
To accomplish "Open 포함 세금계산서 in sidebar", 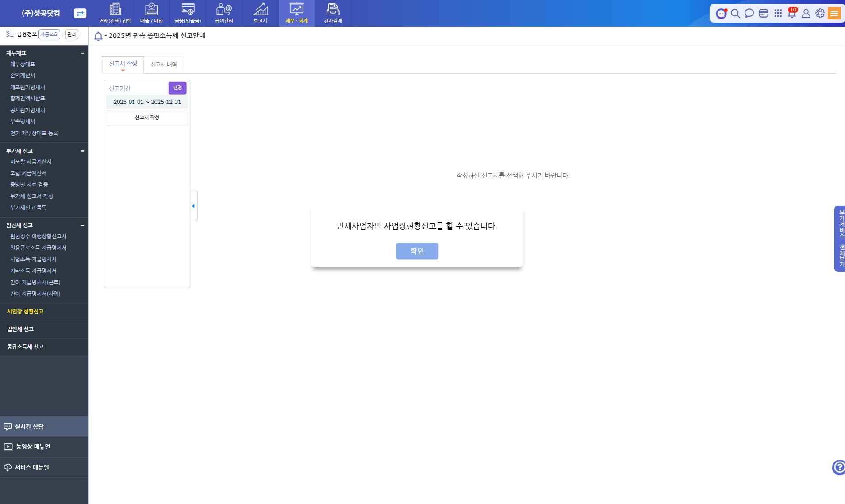I will click(28, 173).
